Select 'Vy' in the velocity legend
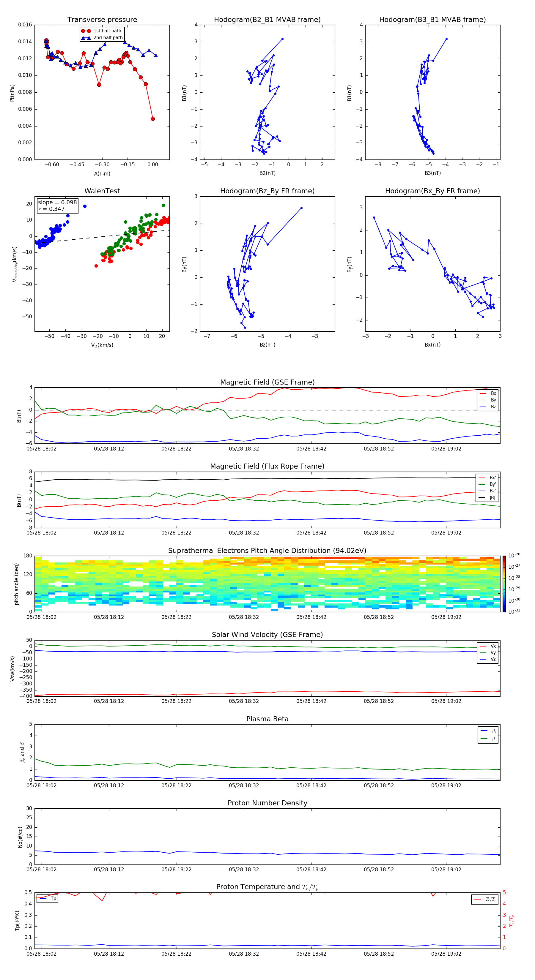Image resolution: width=535 pixels, height=980 pixels. [488, 652]
